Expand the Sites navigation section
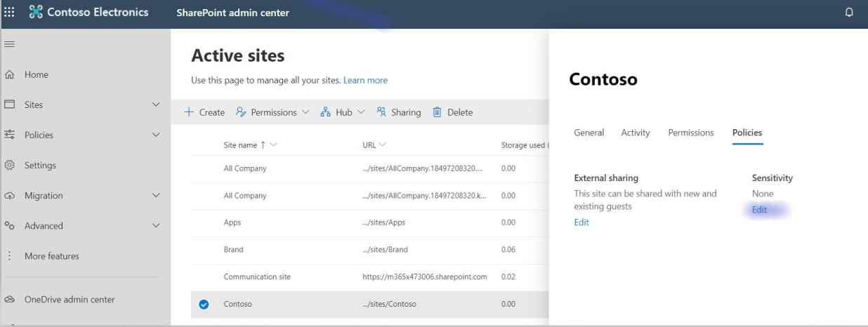 [x=155, y=105]
